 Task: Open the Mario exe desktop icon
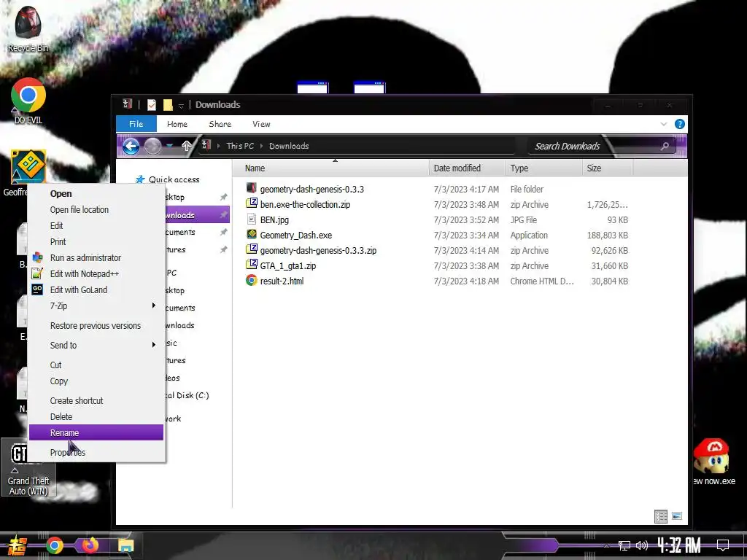tap(713, 462)
